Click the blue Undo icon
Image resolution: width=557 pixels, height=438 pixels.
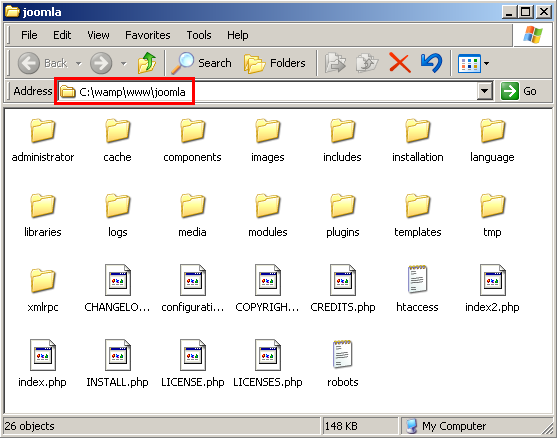pos(432,63)
